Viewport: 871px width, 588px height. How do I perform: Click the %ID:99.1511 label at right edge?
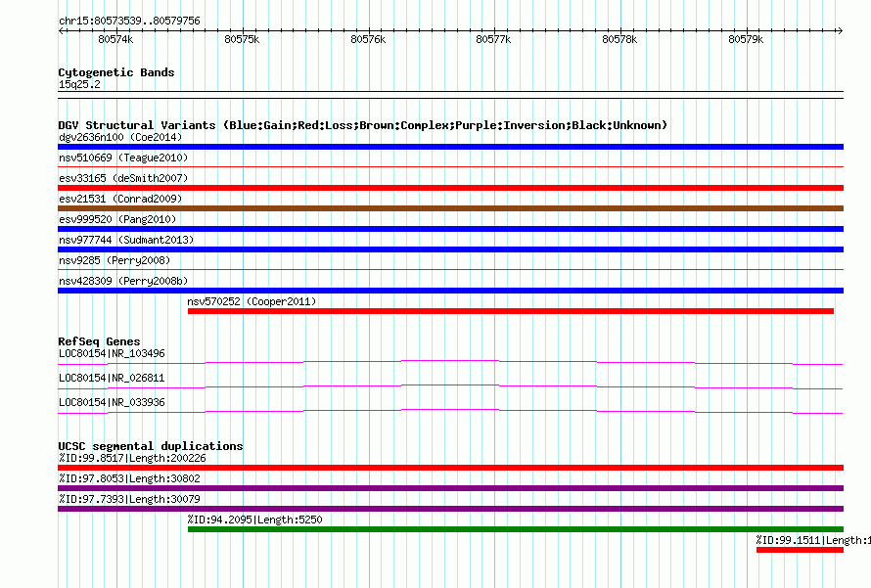[x=812, y=540]
